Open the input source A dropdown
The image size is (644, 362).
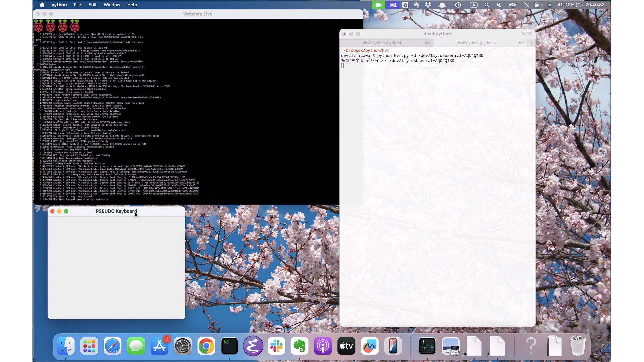[x=473, y=5]
